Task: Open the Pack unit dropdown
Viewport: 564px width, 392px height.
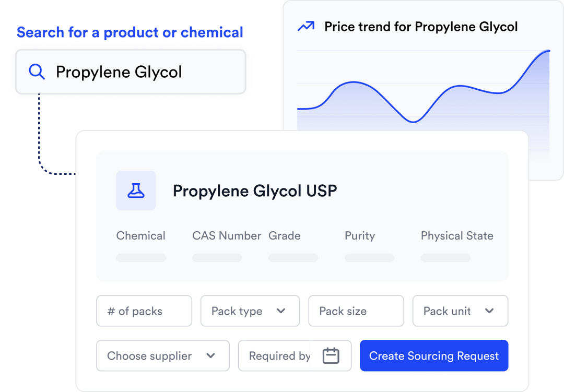Action: tap(460, 311)
